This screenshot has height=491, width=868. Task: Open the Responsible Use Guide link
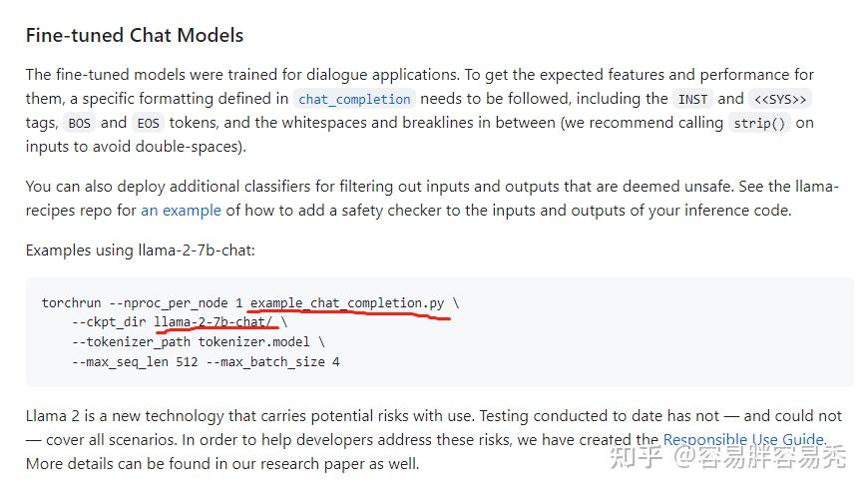[x=743, y=439]
